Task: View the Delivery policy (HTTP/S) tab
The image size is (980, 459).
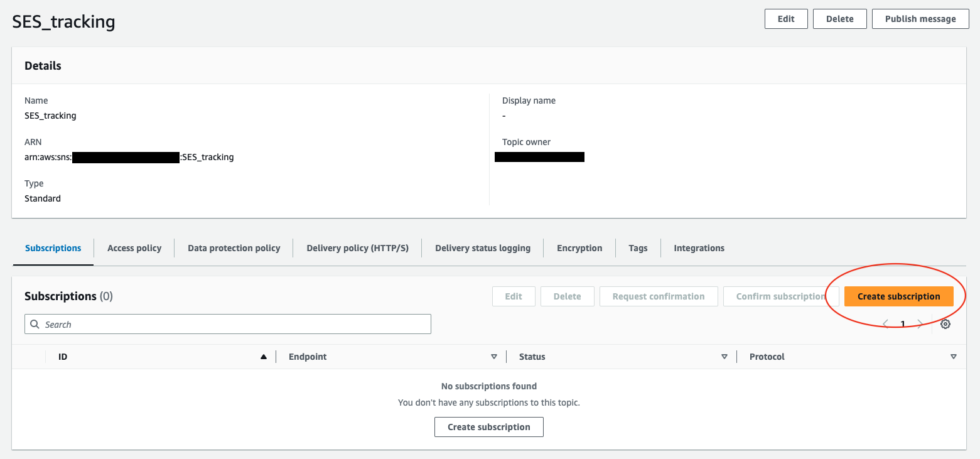Action: tap(357, 247)
